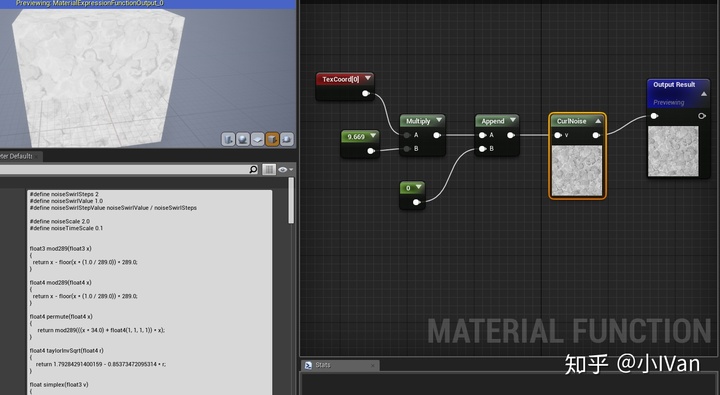Expand the 9.669 constant node arrow
The image size is (720, 395).
point(373,136)
